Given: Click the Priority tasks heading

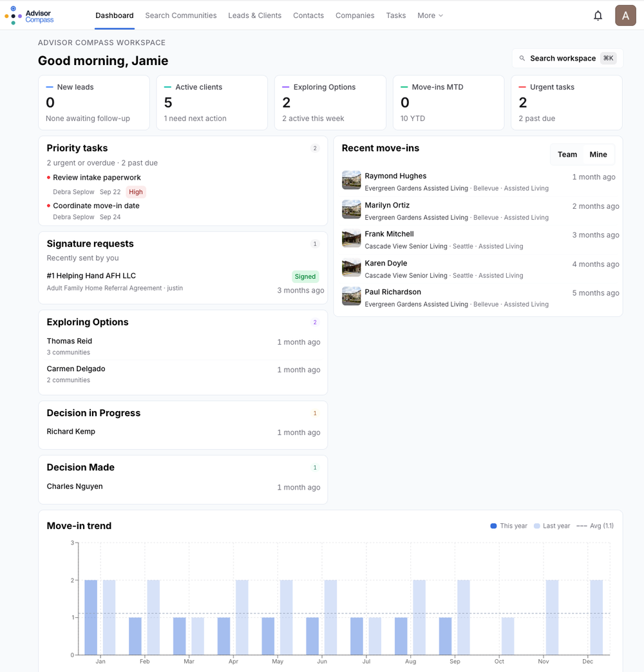Looking at the screenshot, I should point(77,148).
